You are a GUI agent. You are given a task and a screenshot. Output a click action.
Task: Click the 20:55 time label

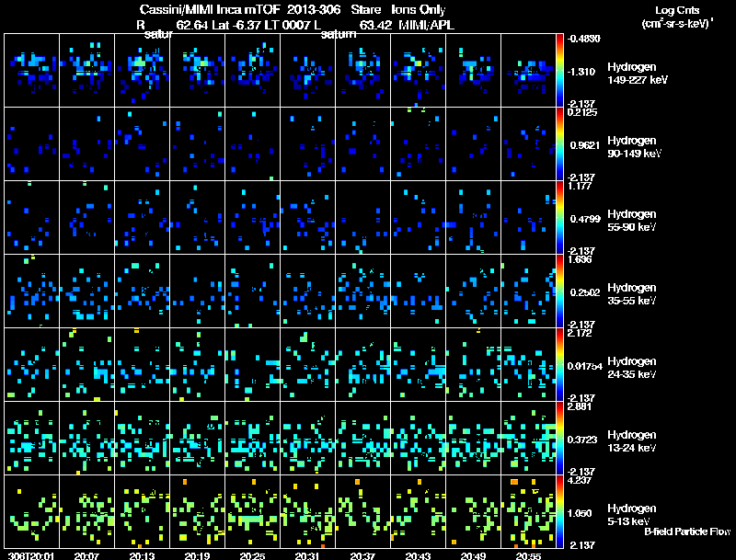(x=528, y=555)
